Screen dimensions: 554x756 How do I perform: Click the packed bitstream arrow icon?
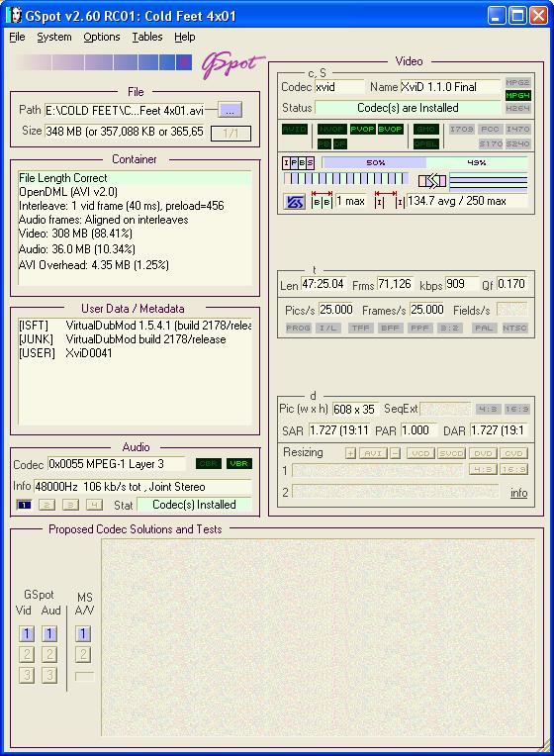432,181
